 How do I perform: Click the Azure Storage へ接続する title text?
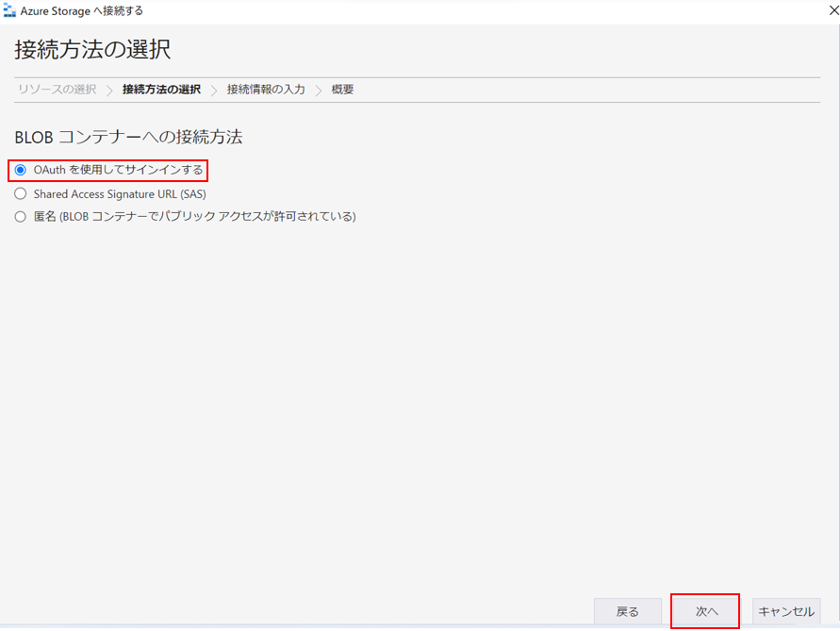(81, 11)
